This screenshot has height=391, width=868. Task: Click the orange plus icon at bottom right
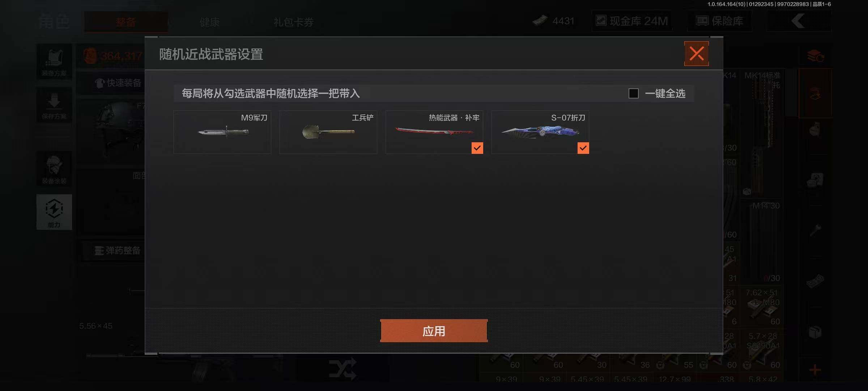point(815,370)
